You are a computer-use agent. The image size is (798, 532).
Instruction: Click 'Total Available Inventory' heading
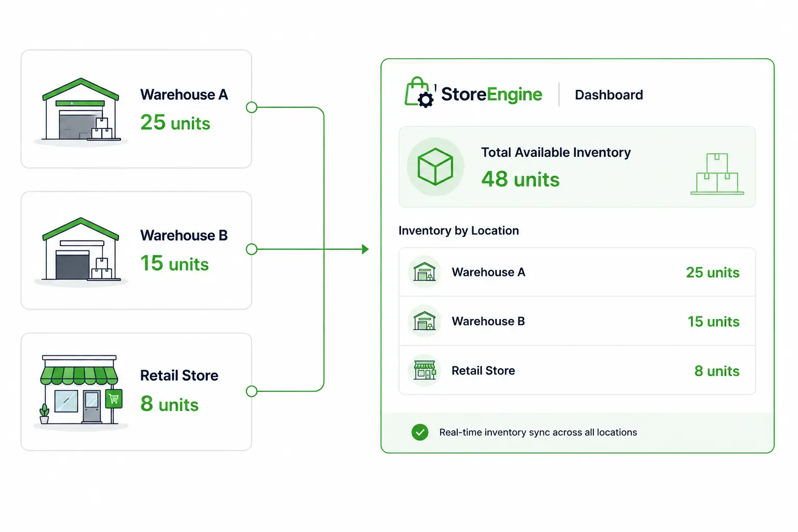click(x=556, y=153)
